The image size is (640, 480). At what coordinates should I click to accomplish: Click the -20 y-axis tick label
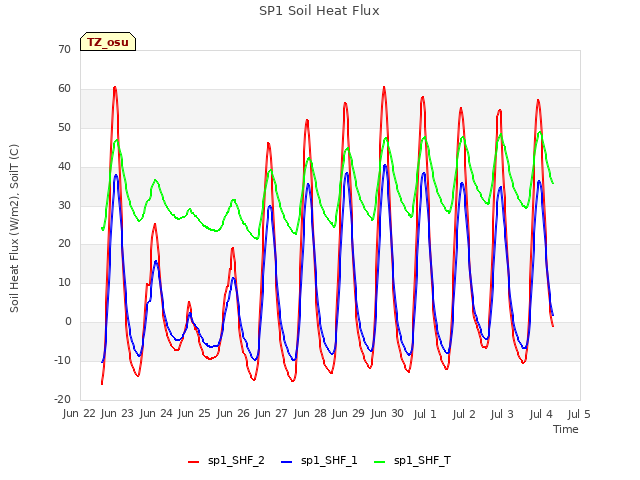coord(62,399)
